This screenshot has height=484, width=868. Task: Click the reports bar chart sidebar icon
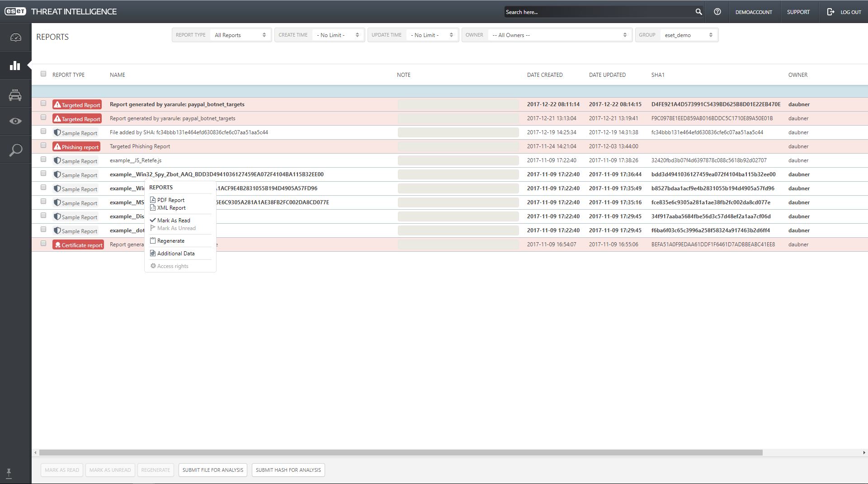[x=15, y=66]
